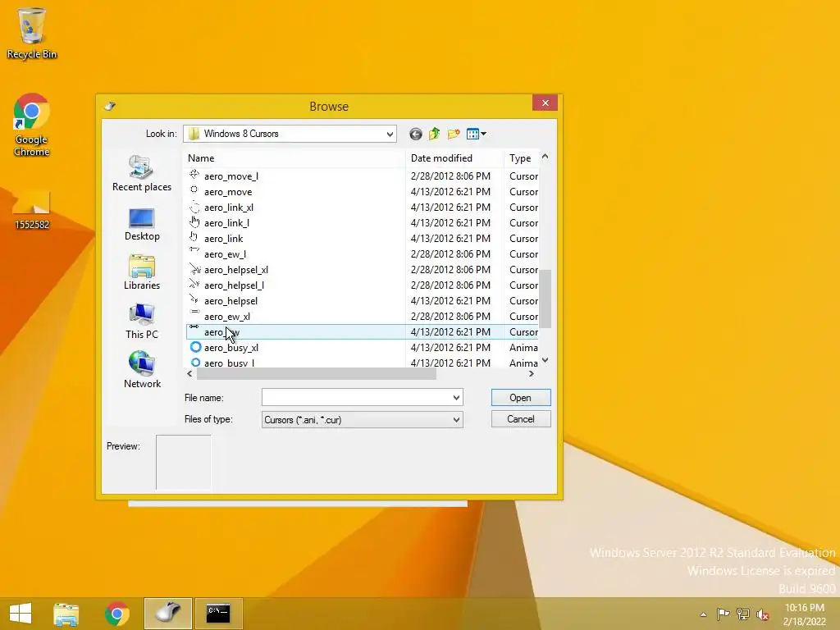The width and height of the screenshot is (840, 630).
Task: Go back using the dialog's back arrow
Action: 415,134
